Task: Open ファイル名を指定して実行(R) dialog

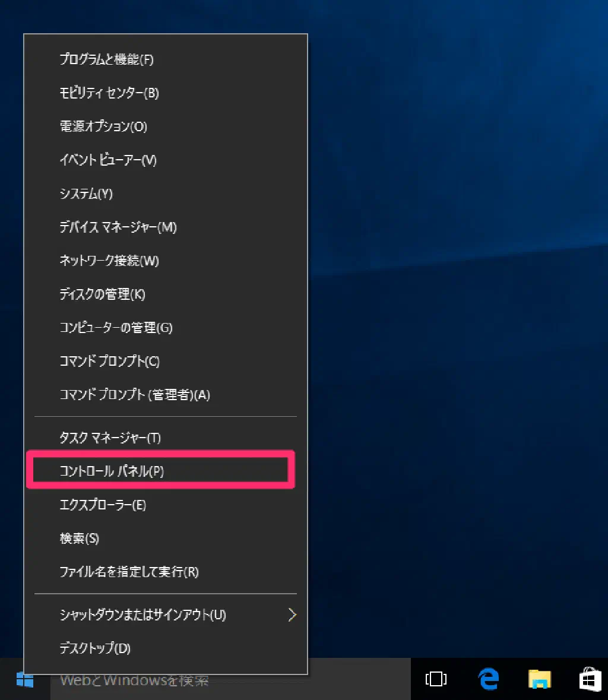Action: coord(129,572)
